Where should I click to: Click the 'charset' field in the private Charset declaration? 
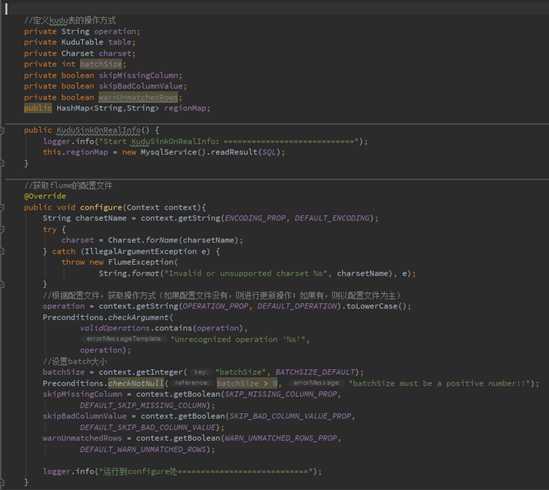115,54
